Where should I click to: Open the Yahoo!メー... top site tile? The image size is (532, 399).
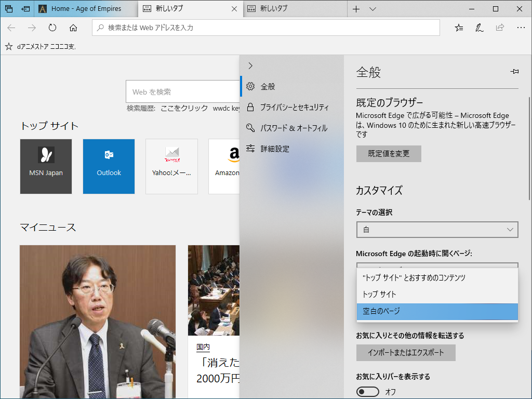coord(171,166)
